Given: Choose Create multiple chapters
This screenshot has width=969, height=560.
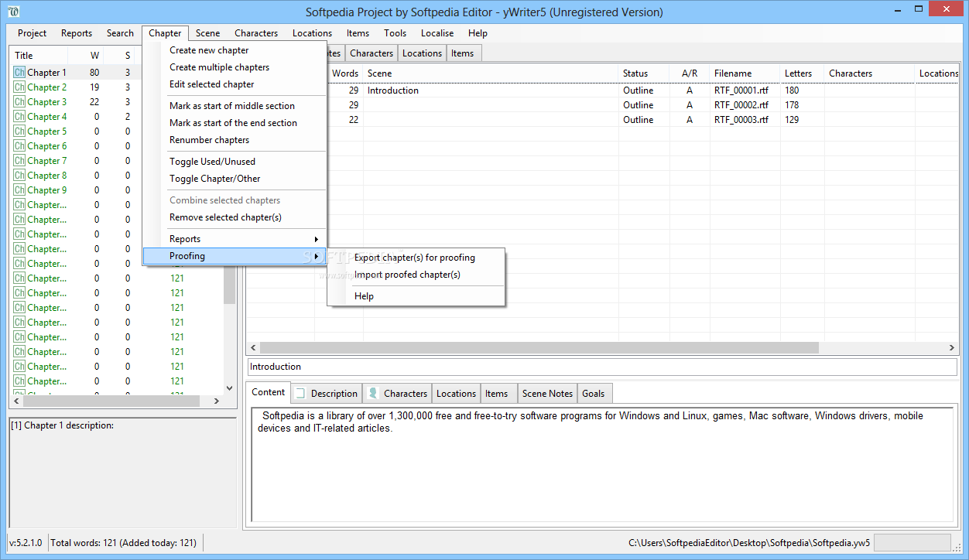Looking at the screenshot, I should coord(235,67).
